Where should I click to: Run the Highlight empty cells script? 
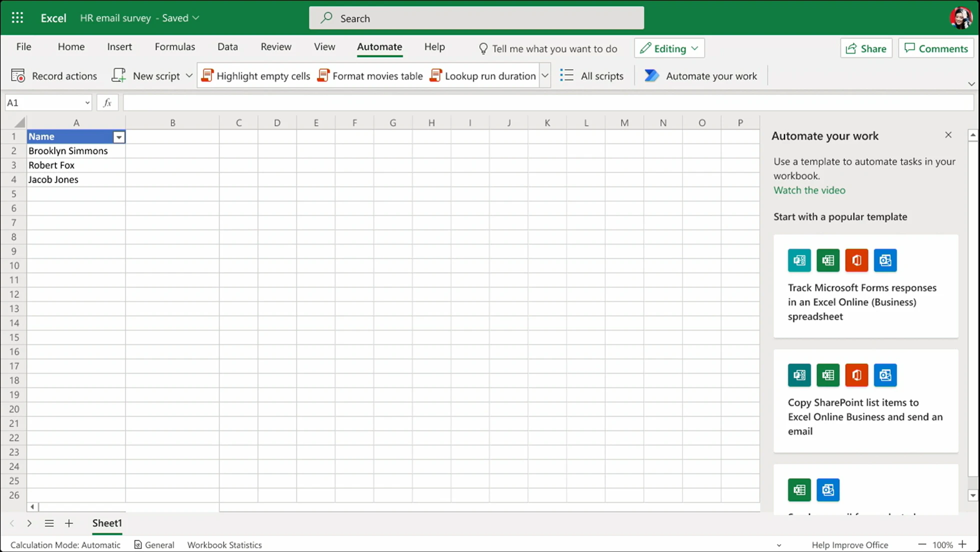(x=256, y=76)
